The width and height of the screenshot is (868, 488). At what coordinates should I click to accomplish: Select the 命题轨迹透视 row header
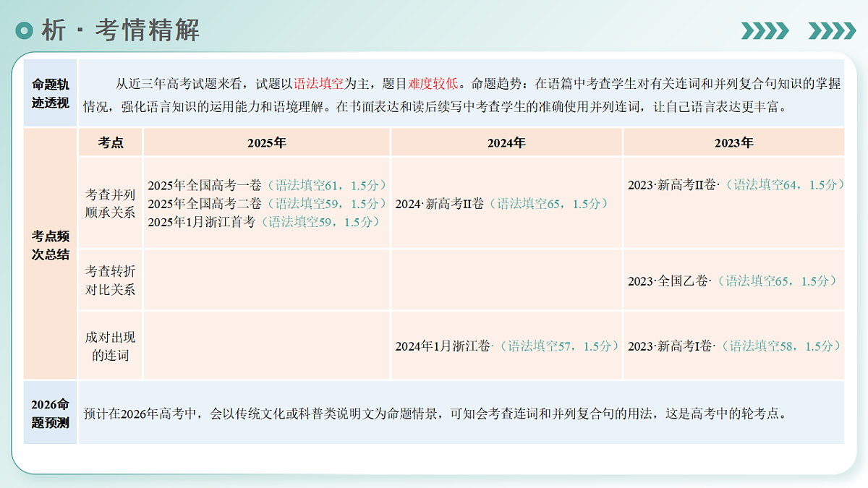coord(51,93)
